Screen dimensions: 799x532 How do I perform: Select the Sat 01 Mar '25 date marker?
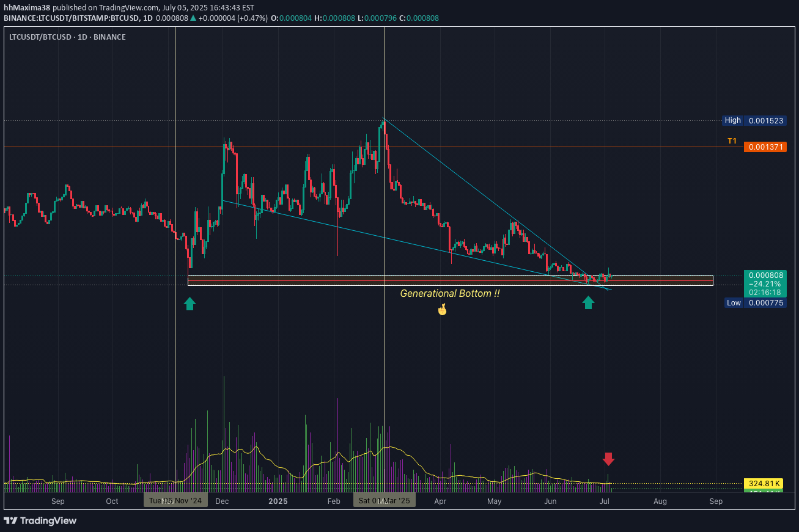pos(385,500)
